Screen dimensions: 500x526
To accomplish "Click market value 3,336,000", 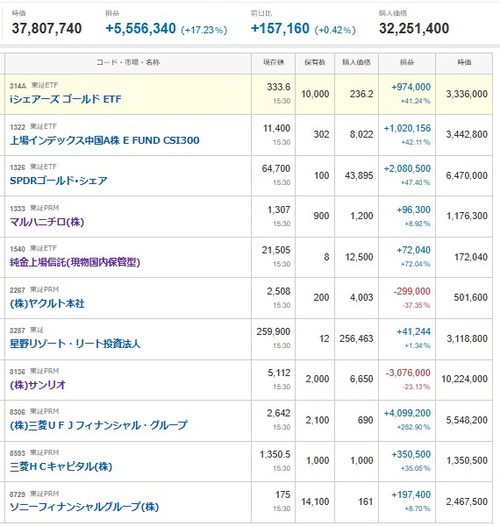I will 467,94.
